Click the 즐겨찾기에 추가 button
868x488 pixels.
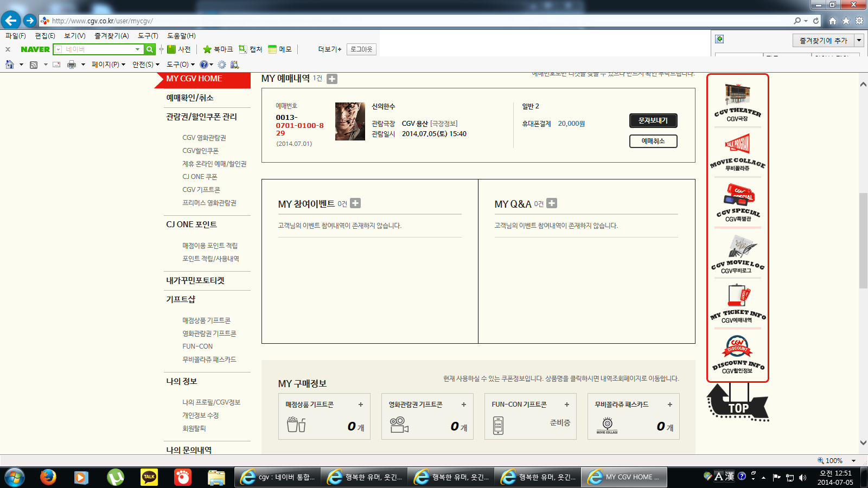click(824, 41)
